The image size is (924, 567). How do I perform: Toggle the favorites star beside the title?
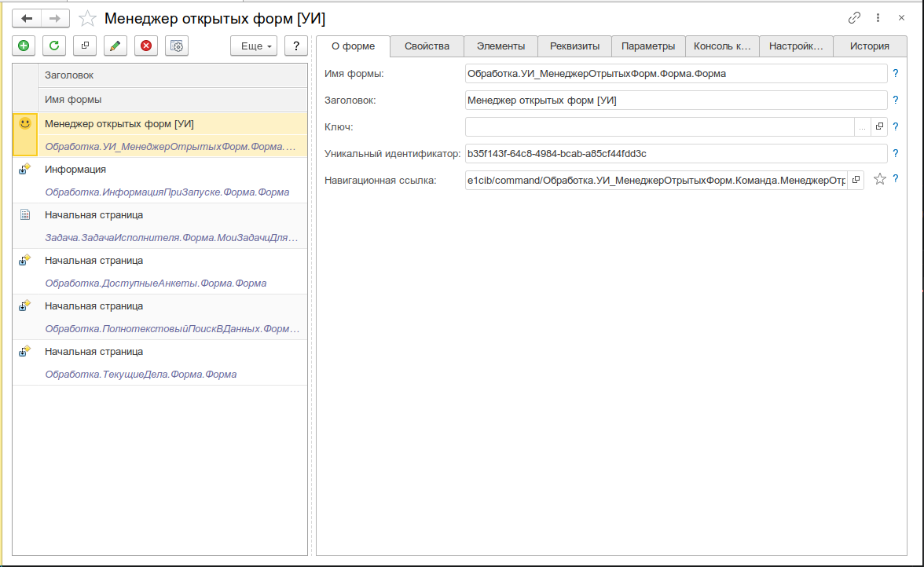tap(87, 18)
